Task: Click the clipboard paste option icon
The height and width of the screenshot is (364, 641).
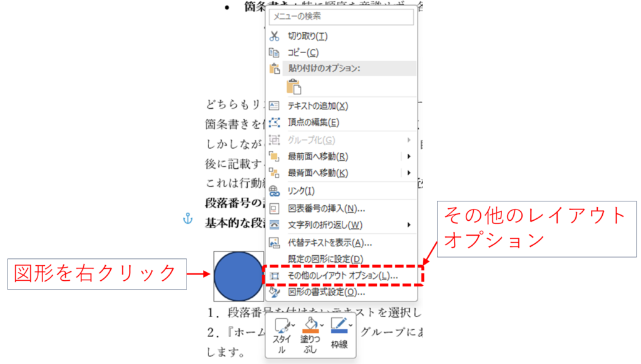Action: (293, 86)
